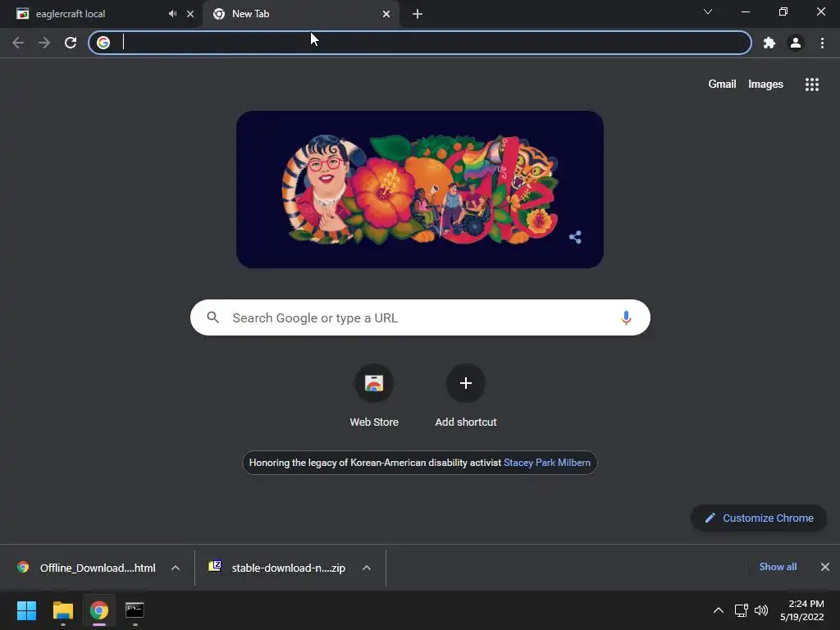Click the magnifier icon in search box
Screen dimensions: 840x630
pos(212,317)
